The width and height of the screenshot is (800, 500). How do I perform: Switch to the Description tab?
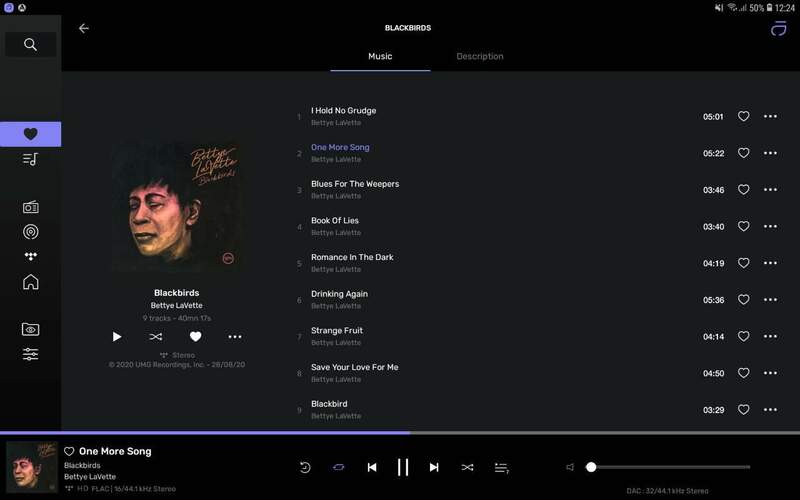click(x=480, y=56)
